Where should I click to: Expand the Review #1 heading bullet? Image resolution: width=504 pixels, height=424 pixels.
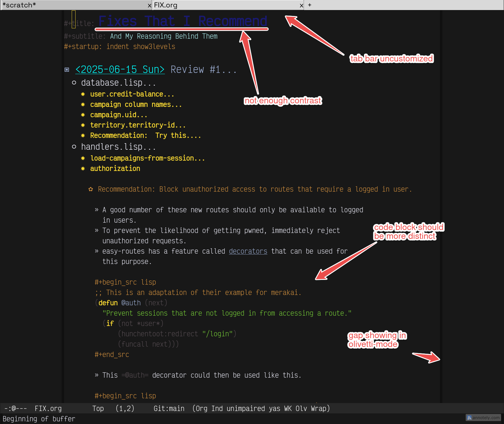67,70
